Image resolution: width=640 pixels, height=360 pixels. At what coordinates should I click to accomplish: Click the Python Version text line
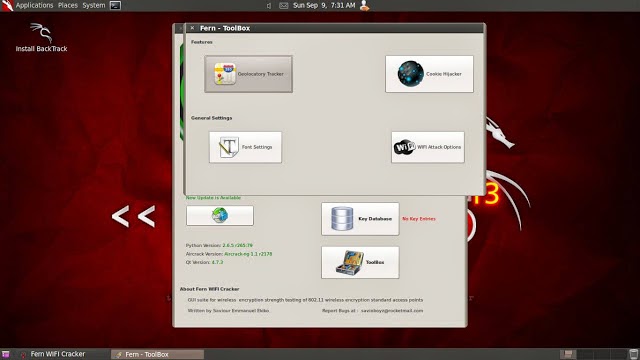coord(219,245)
